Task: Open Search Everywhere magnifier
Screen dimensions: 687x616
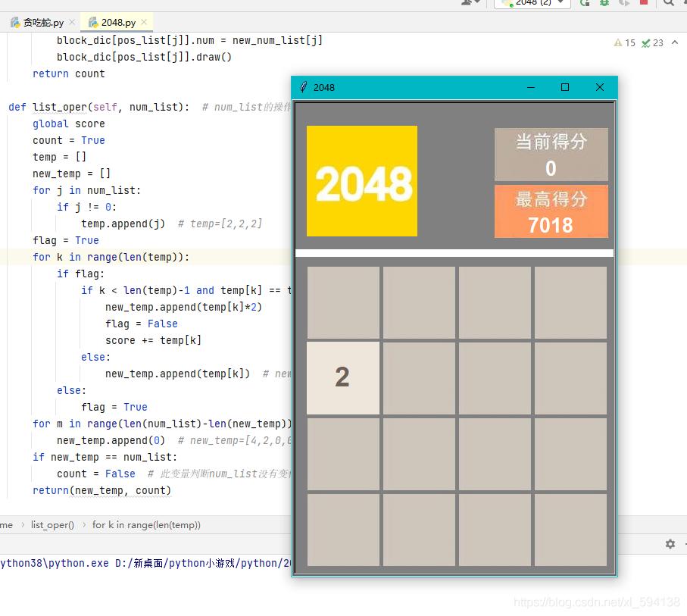Action: [667, 5]
